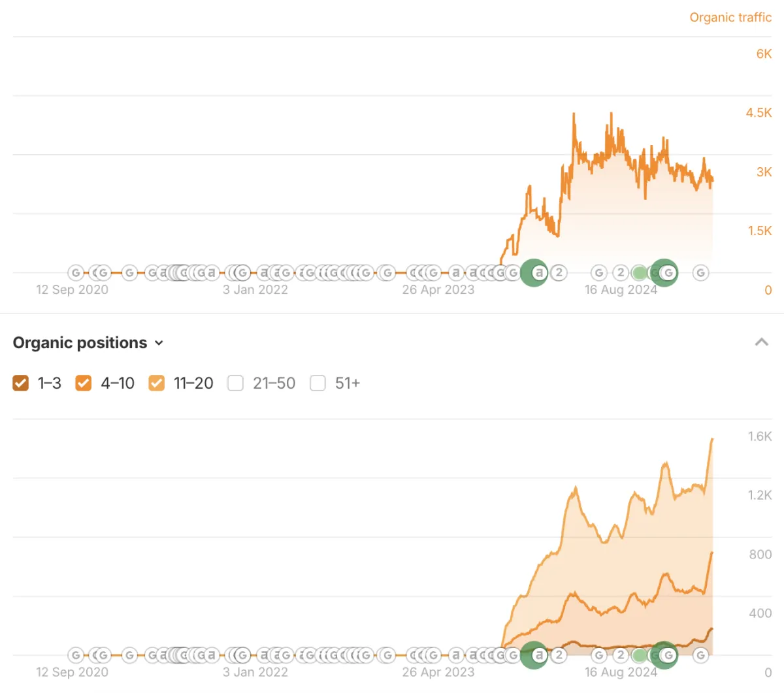This screenshot has height=693, width=784.
Task: Click the peak of the orange organic traffic line
Action: coord(574,114)
